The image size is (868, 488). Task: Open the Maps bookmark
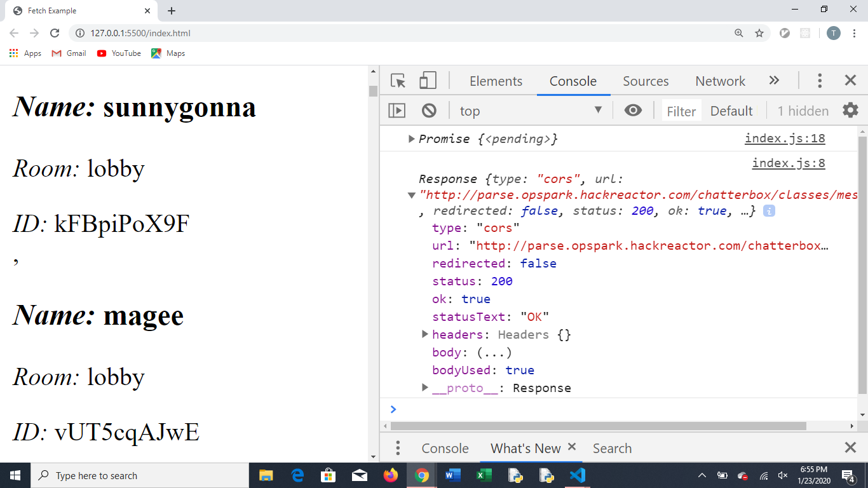coord(168,53)
